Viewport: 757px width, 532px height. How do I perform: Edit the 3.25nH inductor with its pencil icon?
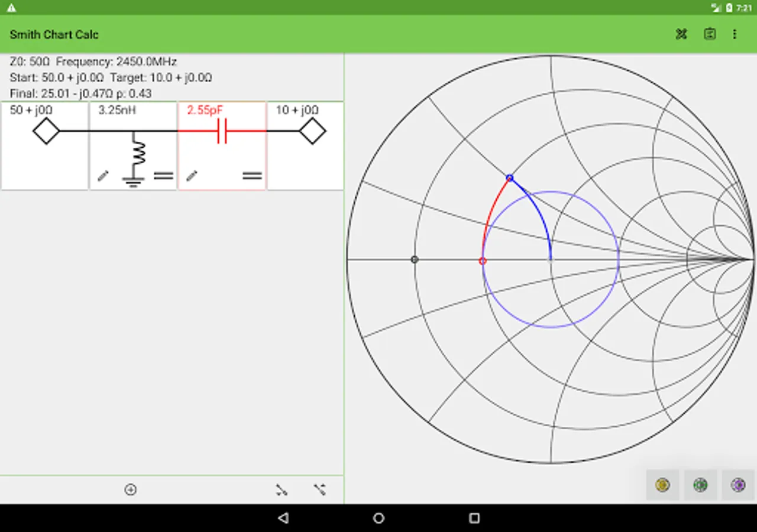103,176
